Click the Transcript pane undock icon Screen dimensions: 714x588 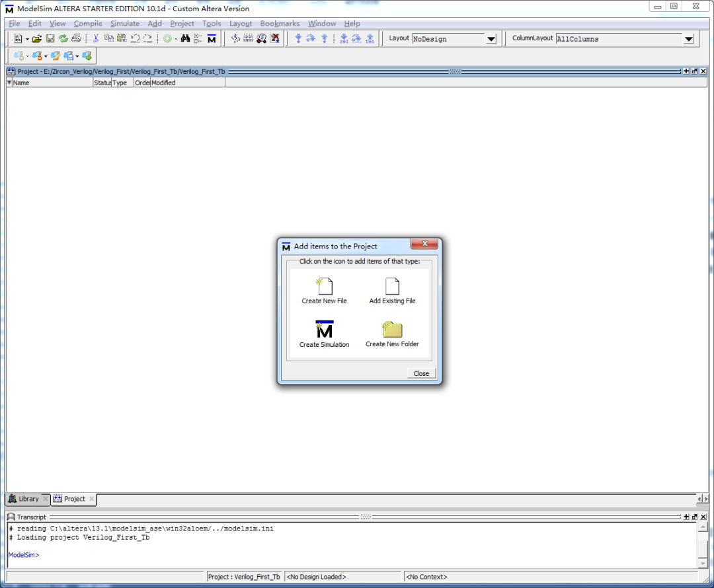[x=694, y=517]
